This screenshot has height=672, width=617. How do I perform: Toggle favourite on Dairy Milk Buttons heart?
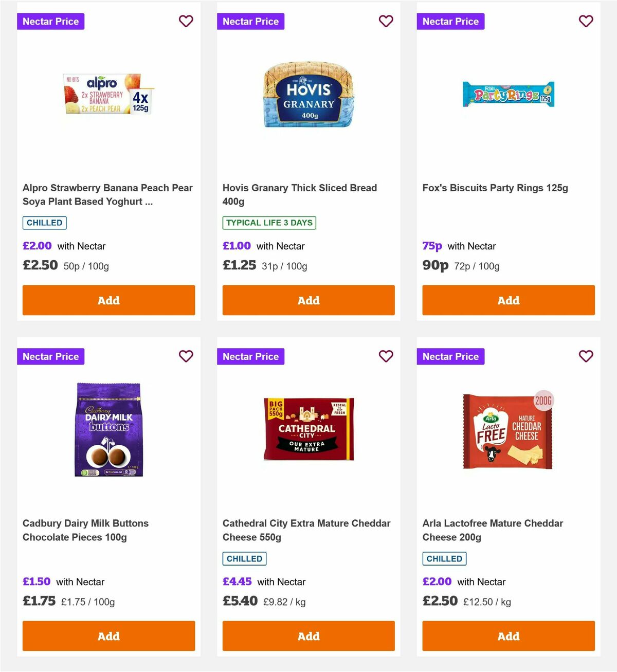coord(186,356)
